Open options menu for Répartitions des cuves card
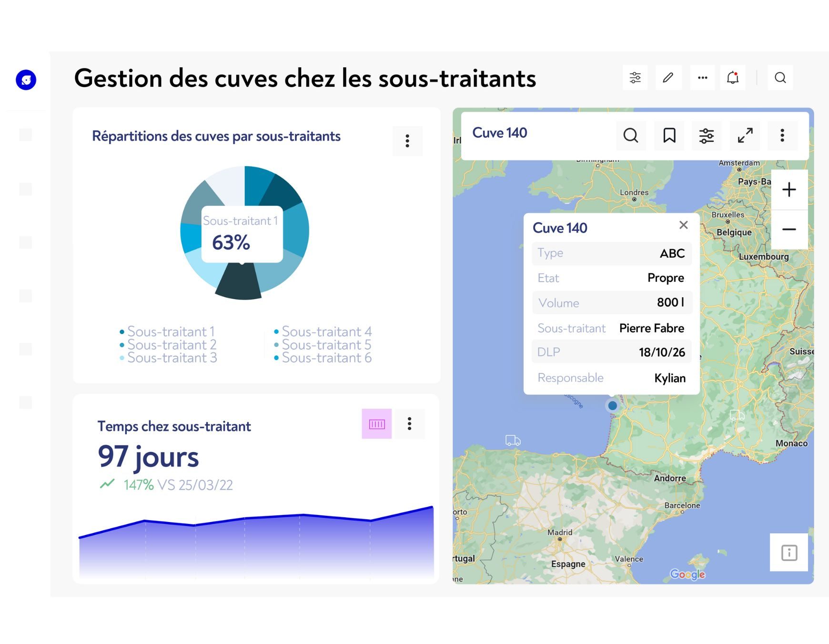Screen dimensions: 829x644 (x=407, y=141)
